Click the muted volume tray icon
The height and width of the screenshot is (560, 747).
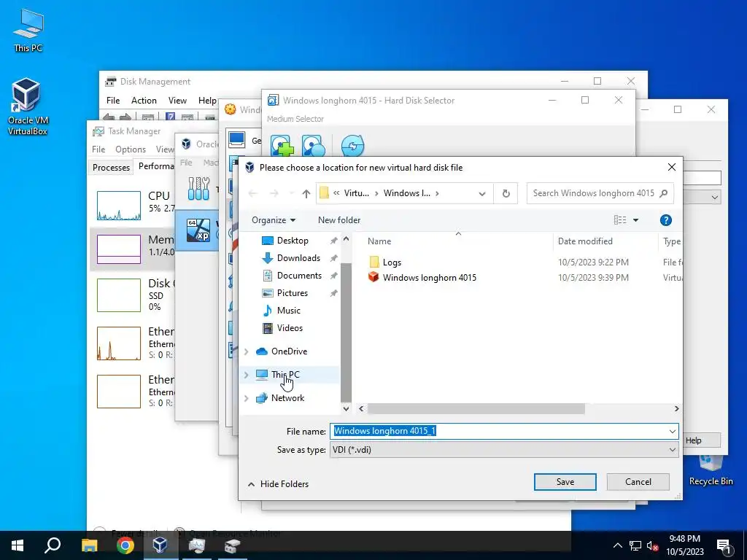pyautogui.click(x=653, y=545)
